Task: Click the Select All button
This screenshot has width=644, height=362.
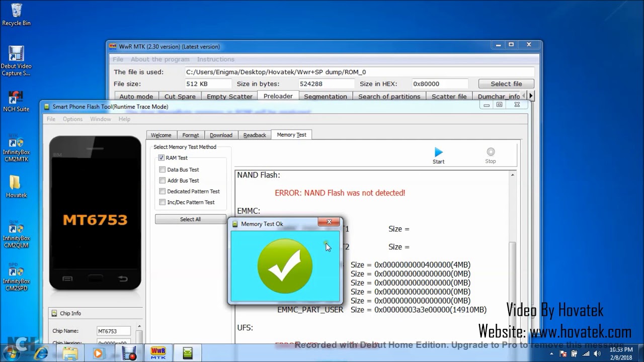Action: pyautogui.click(x=190, y=219)
